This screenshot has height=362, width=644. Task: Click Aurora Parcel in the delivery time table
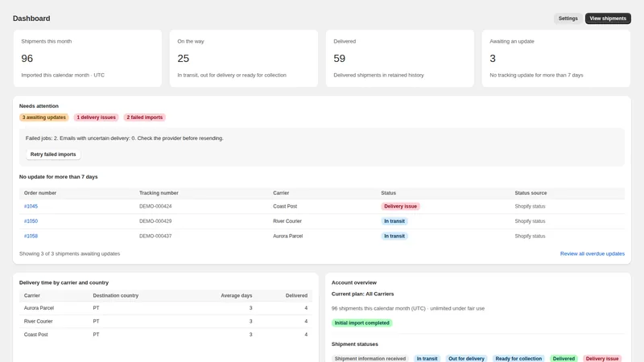(x=39, y=308)
